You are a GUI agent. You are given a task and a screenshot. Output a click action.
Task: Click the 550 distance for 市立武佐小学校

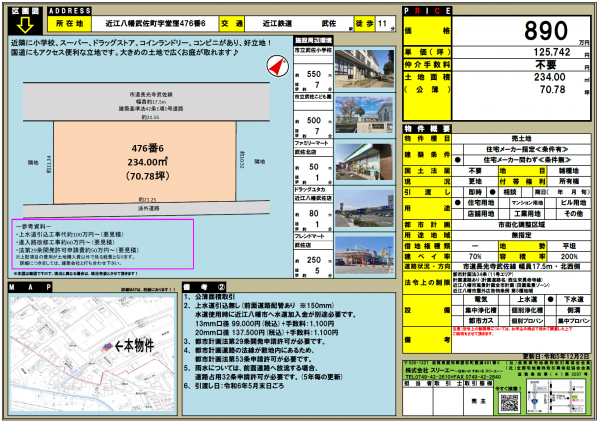click(x=313, y=74)
